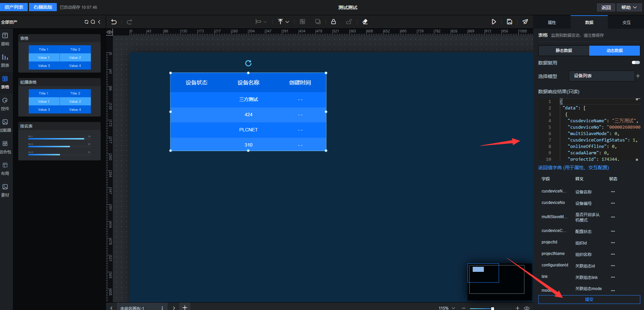
Task: Click the preview play icon
Action: coord(494,22)
